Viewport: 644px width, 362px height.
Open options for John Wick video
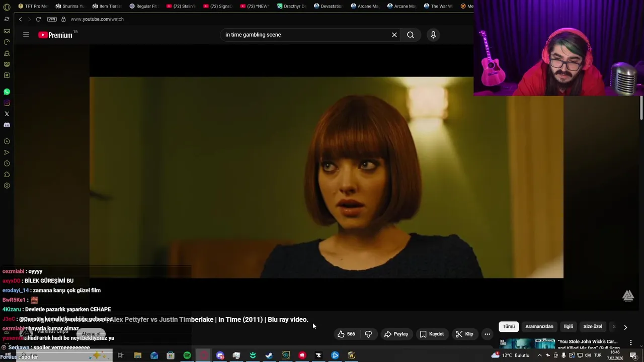coord(631,342)
